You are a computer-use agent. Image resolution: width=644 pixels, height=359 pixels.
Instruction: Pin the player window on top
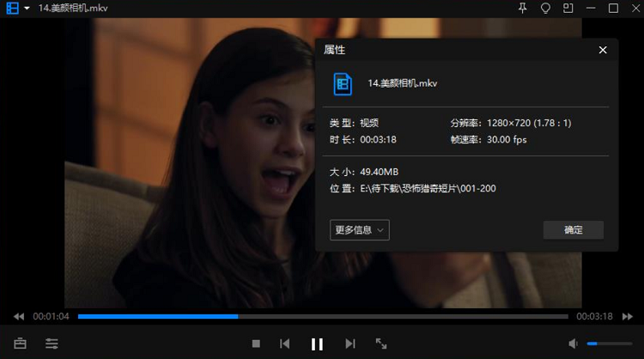coord(523,8)
